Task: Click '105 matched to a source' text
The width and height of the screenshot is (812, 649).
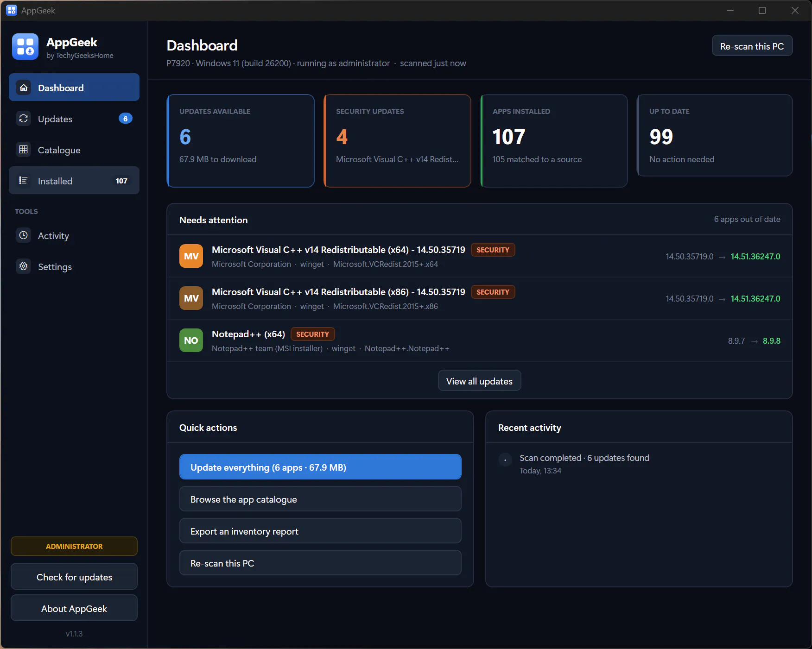Action: (537, 159)
